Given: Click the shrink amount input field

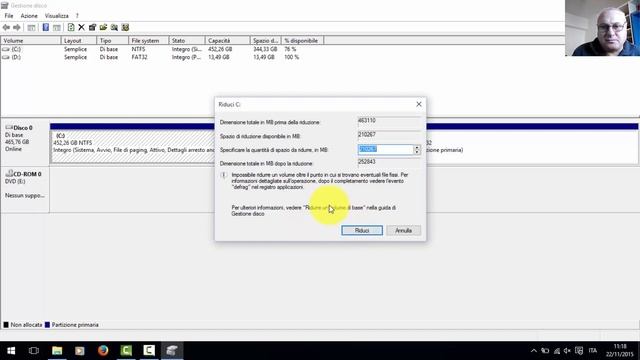Looking at the screenshot, I should point(386,149).
